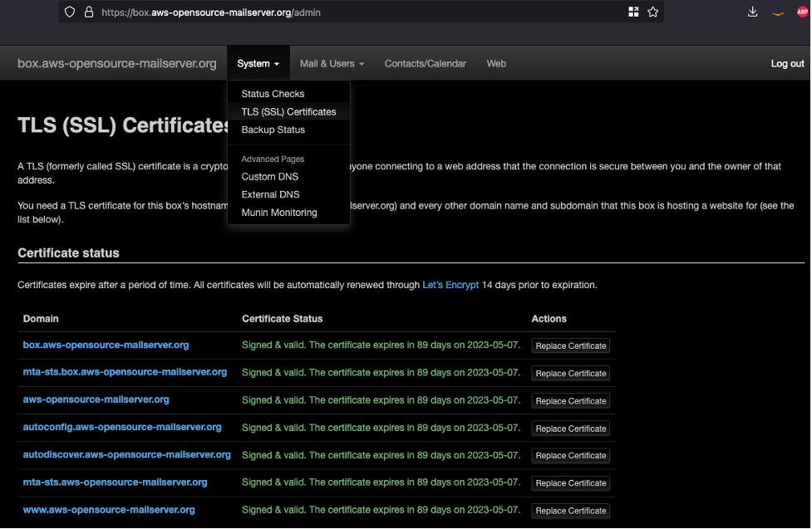Follow the Let's Encrypt link
This screenshot has height=529, width=812.
(x=450, y=285)
